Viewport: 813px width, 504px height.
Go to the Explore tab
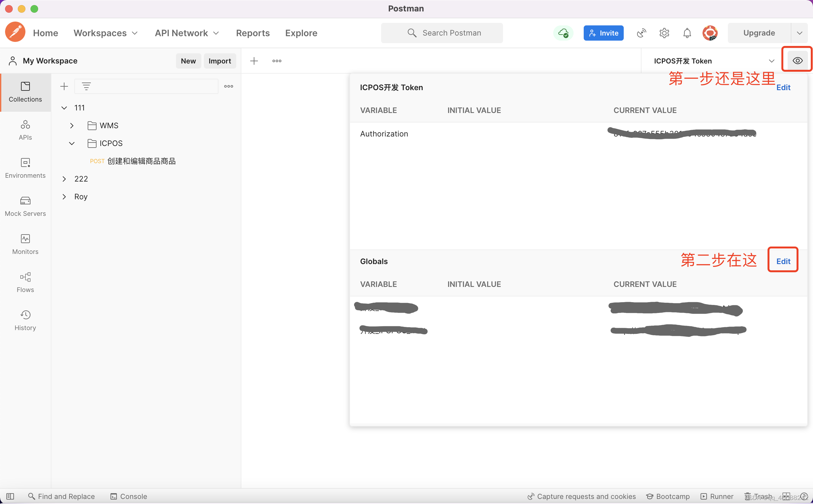[301, 33]
